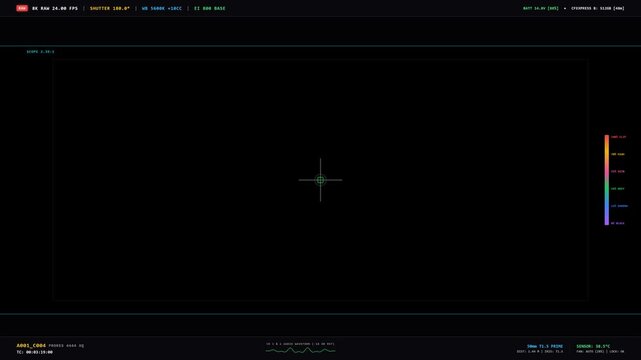Click the blue label on false color scale
Screen dimensions: 641x360
(x=619, y=206)
